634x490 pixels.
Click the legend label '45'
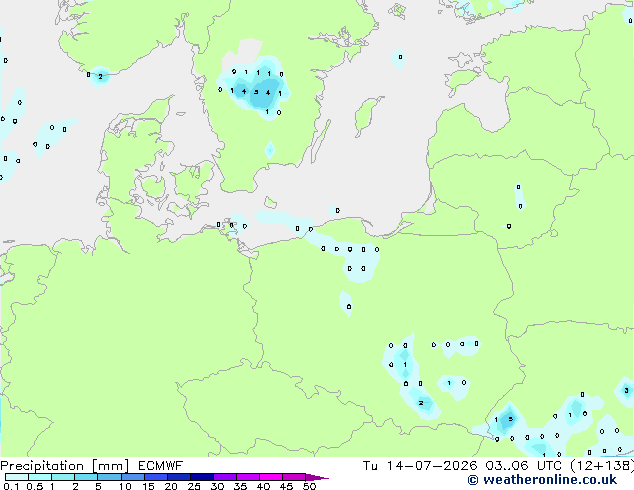[286, 486]
